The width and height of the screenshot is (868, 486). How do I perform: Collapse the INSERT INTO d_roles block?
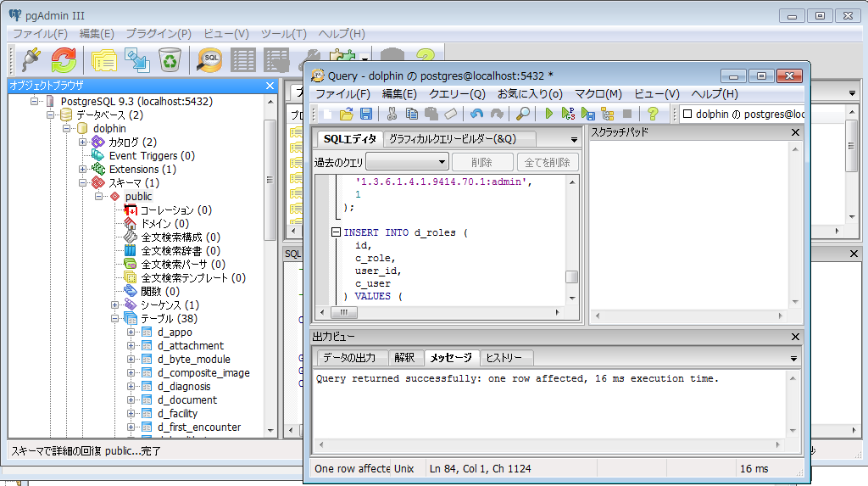click(336, 232)
